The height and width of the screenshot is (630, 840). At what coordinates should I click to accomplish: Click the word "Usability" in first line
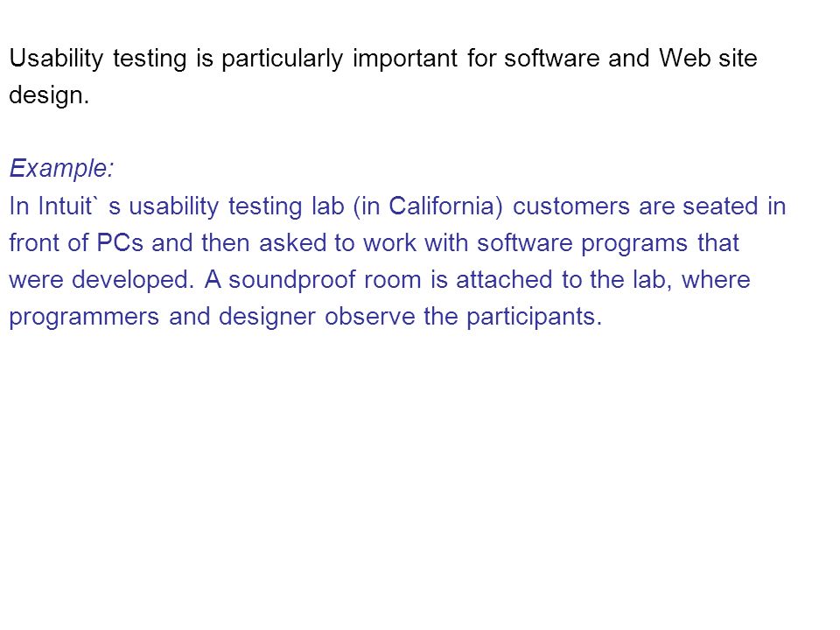(x=56, y=59)
